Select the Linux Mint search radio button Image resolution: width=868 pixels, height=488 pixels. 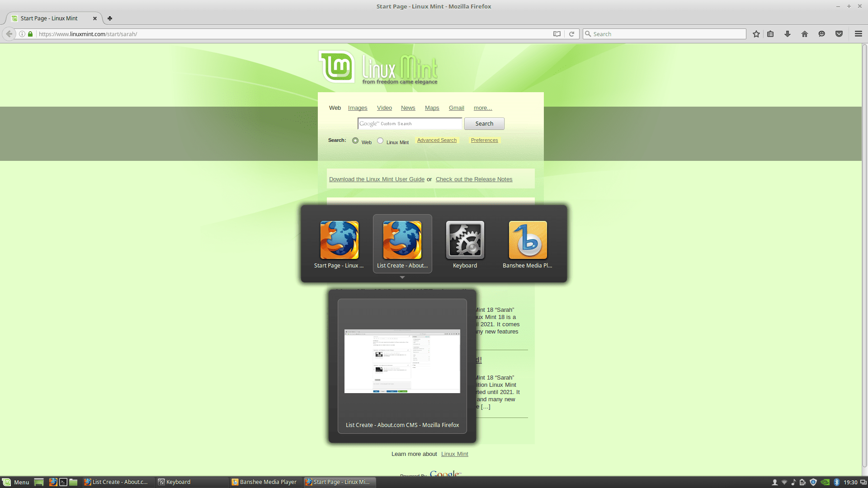pyautogui.click(x=380, y=141)
